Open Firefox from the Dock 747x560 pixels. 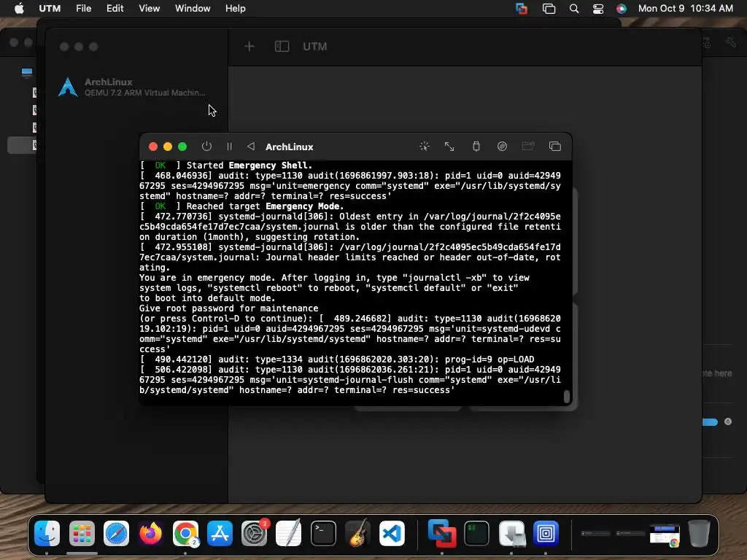(150, 533)
